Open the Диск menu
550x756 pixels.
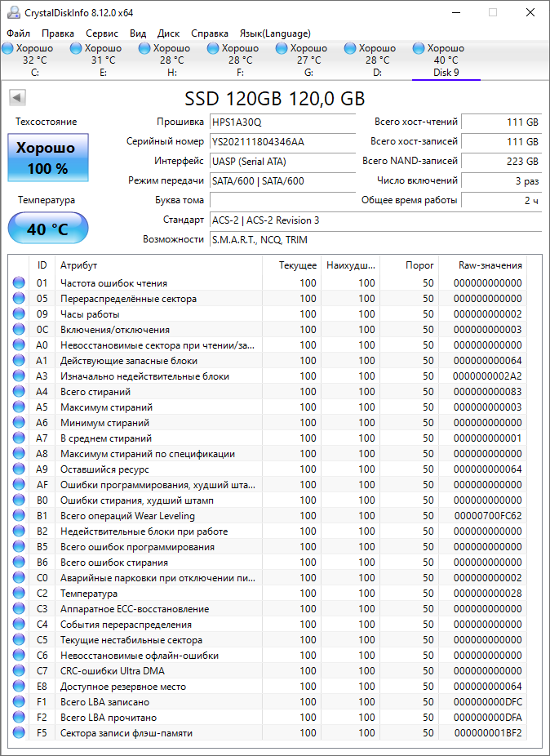click(169, 33)
